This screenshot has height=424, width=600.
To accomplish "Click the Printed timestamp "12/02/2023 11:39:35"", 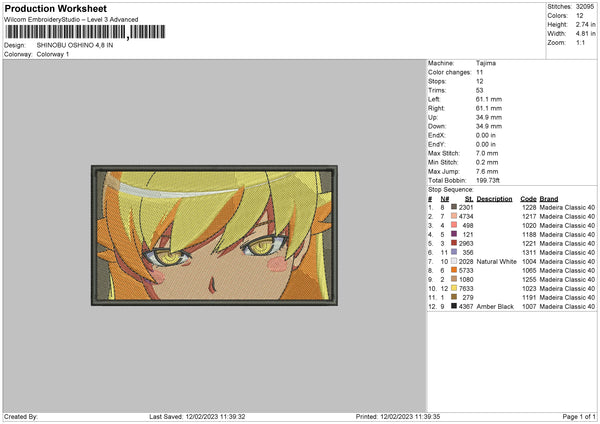I will tap(410, 417).
